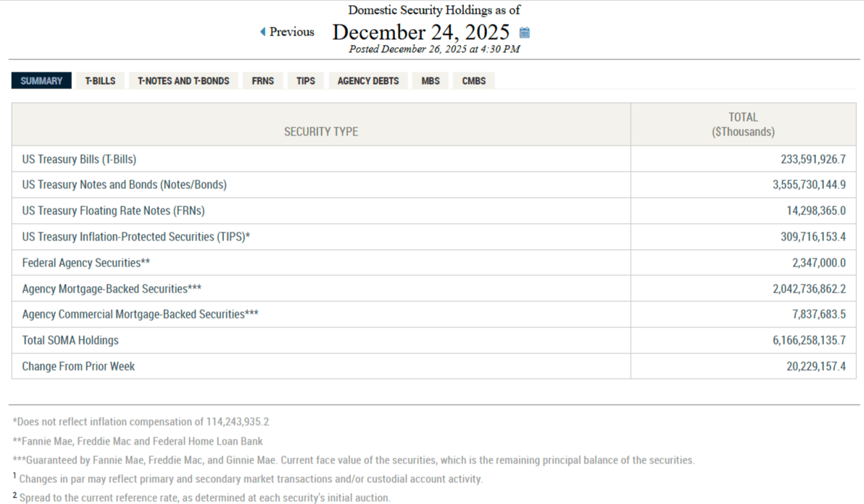
Task: Select the Agency Mortgage-Backed Securities row
Action: 112,289
